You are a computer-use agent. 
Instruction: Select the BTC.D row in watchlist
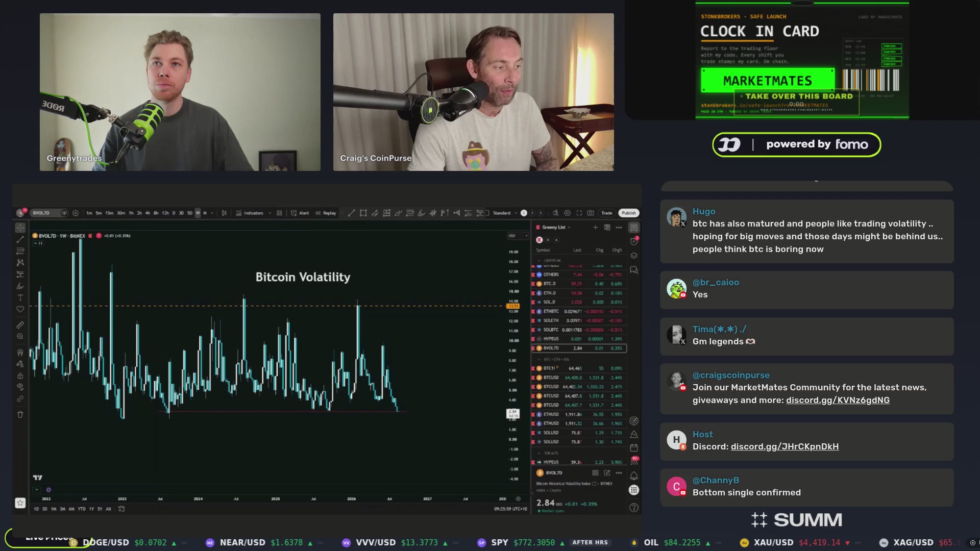(579, 284)
